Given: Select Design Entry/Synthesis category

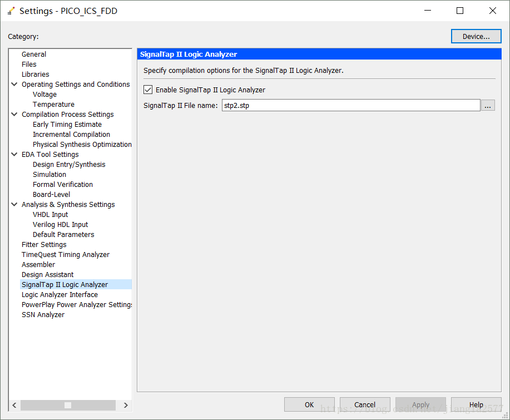Looking at the screenshot, I should (69, 165).
